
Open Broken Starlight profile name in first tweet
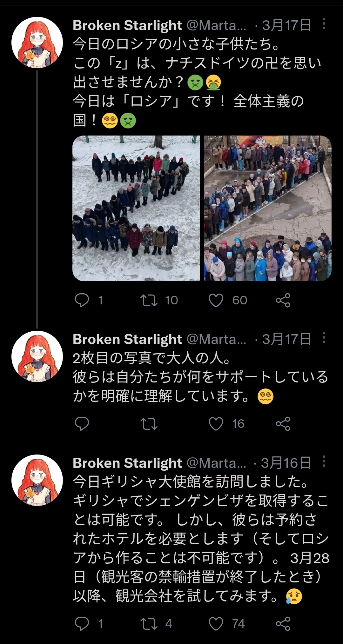tap(127, 25)
